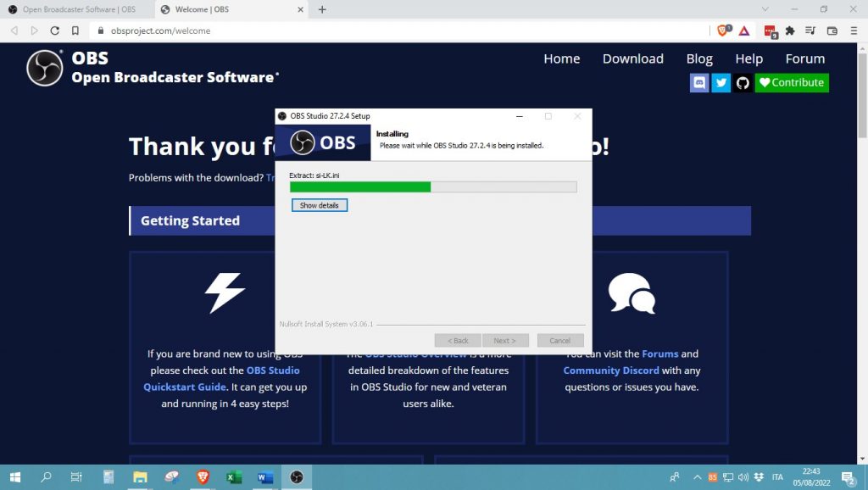Click the Brave Rewards triangle icon

[x=744, y=31]
